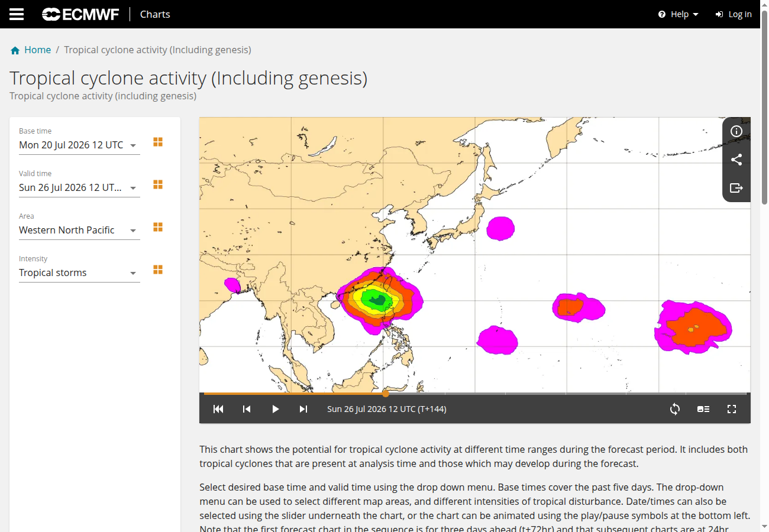Click the orange timeline slider handle
Image resolution: width=769 pixels, height=532 pixels.
pos(386,393)
